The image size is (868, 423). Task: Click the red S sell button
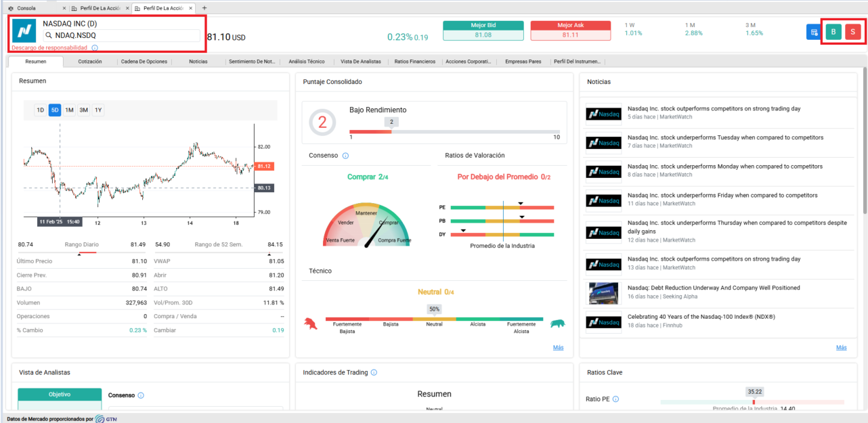pyautogui.click(x=852, y=32)
